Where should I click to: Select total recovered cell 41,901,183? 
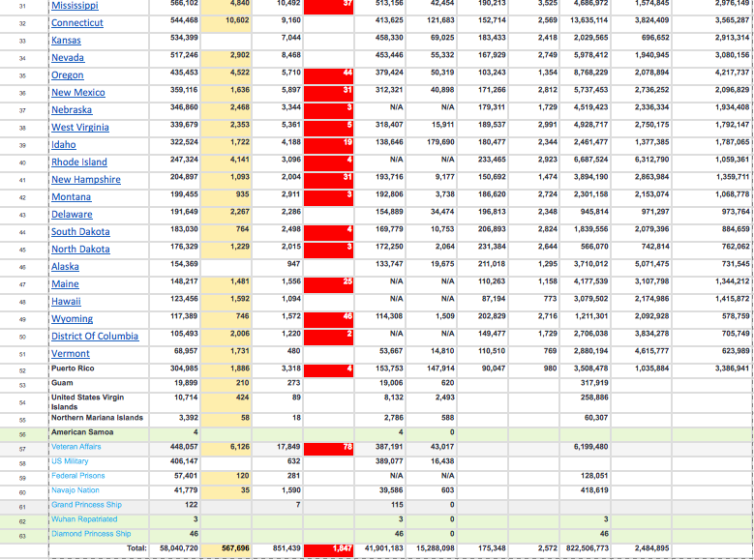(x=383, y=548)
